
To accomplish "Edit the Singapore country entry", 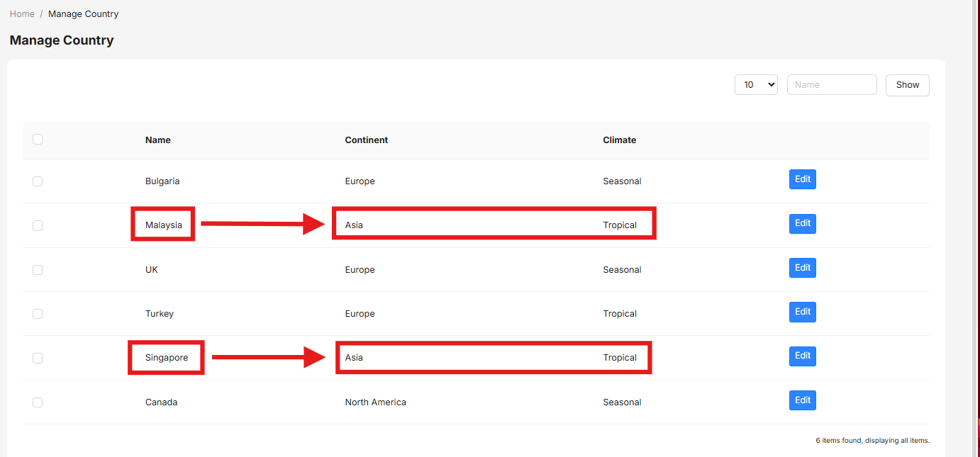I will tap(803, 356).
